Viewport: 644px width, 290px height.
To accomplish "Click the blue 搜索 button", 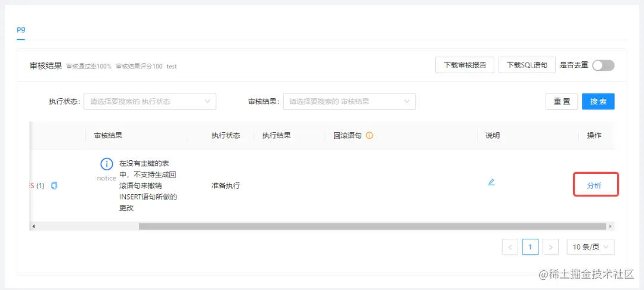I will click(x=599, y=102).
